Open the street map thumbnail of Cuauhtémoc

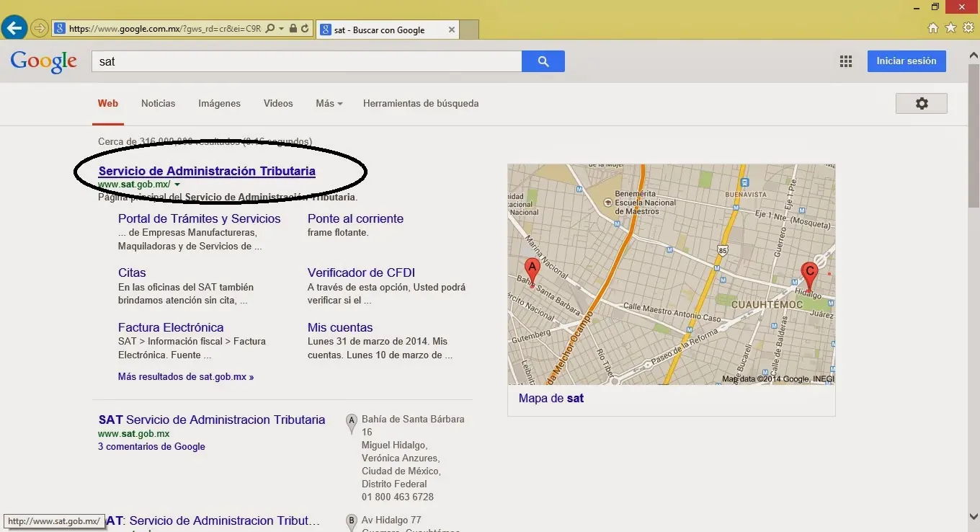click(x=672, y=274)
